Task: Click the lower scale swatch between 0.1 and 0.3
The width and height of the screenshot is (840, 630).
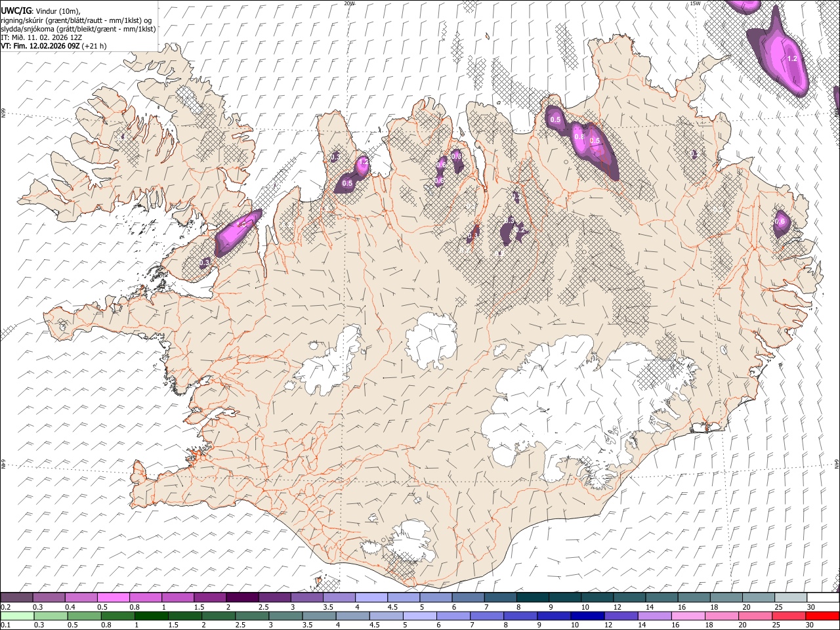Action: point(16,616)
